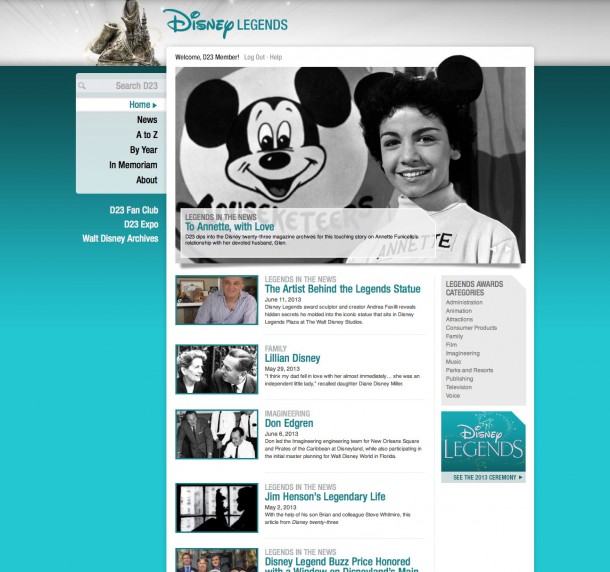Visit the D23 Fan Club link
This screenshot has width=610, height=572.
pyautogui.click(x=134, y=210)
